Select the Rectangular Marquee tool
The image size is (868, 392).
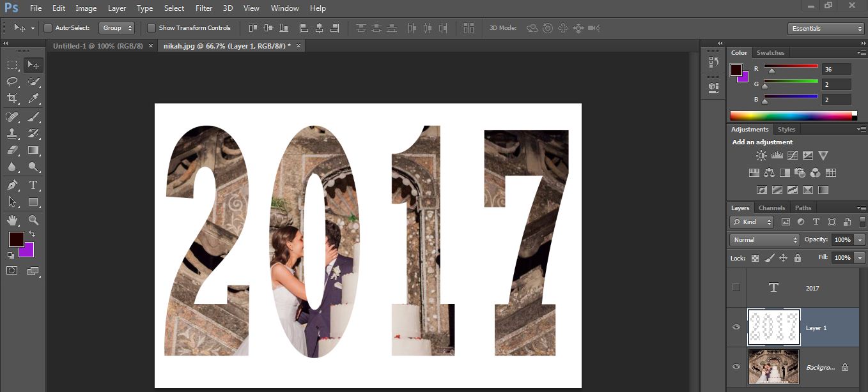coord(14,64)
